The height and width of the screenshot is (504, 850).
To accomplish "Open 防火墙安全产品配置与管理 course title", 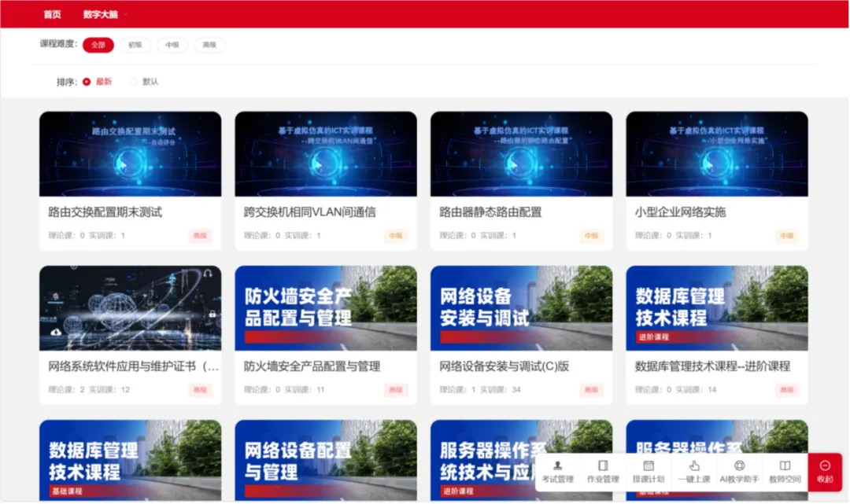I will (312, 366).
